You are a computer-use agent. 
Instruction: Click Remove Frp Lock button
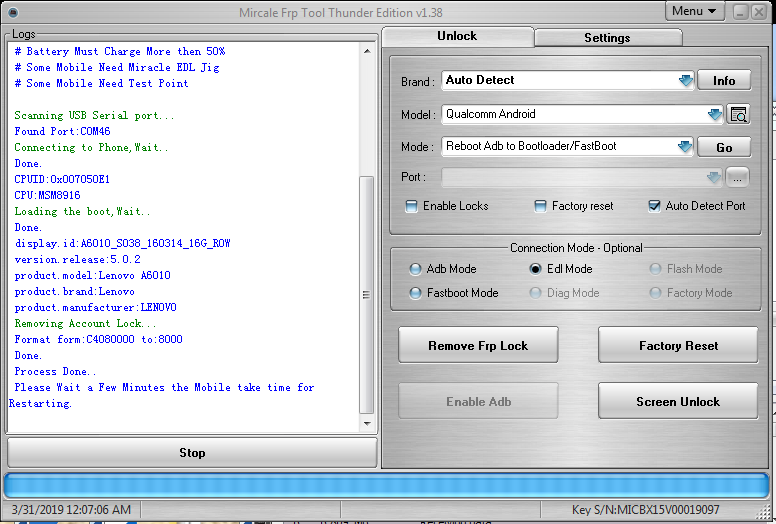pyautogui.click(x=478, y=345)
